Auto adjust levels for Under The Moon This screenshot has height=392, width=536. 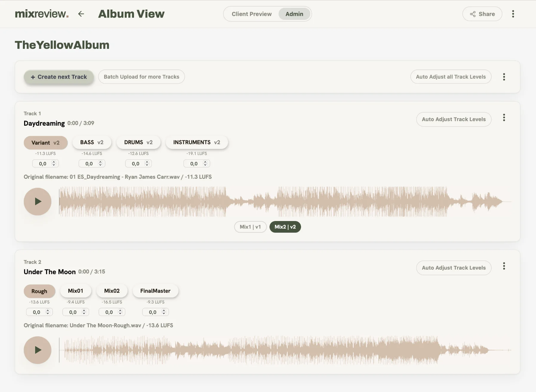tap(454, 268)
